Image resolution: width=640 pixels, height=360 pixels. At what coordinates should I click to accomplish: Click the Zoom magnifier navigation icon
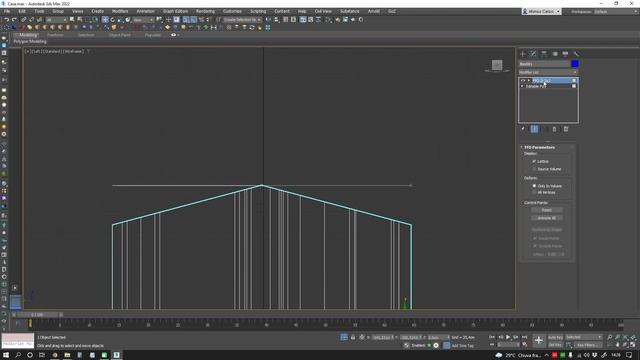coord(609,337)
